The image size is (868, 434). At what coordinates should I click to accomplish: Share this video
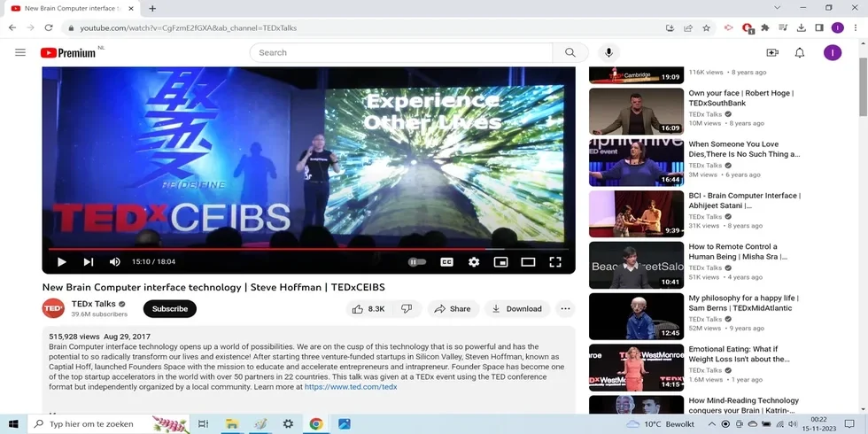pyautogui.click(x=453, y=309)
